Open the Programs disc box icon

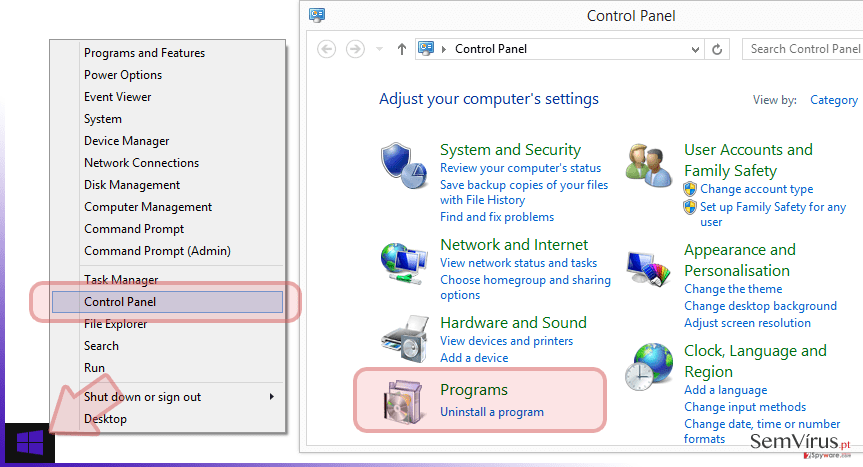pyautogui.click(x=405, y=402)
